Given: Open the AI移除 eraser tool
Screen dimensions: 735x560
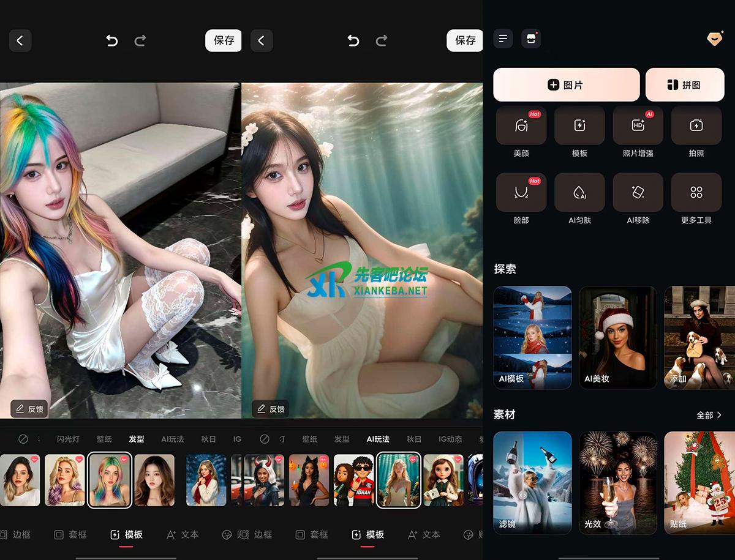Looking at the screenshot, I should click(638, 192).
